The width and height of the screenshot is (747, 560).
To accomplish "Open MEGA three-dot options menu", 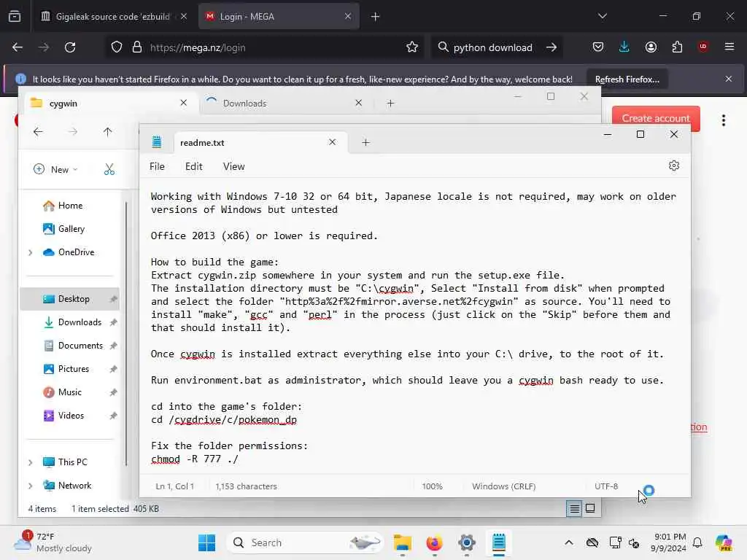I will pos(723,120).
